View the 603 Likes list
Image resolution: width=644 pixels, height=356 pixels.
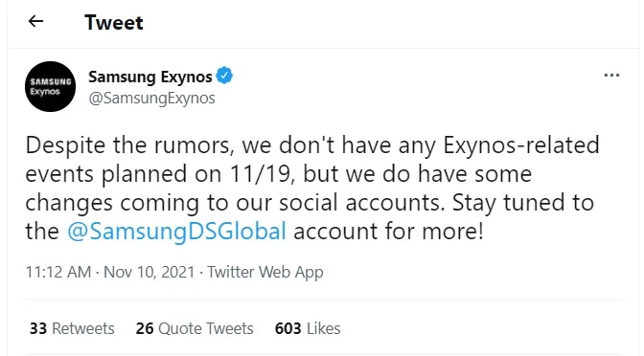click(308, 328)
